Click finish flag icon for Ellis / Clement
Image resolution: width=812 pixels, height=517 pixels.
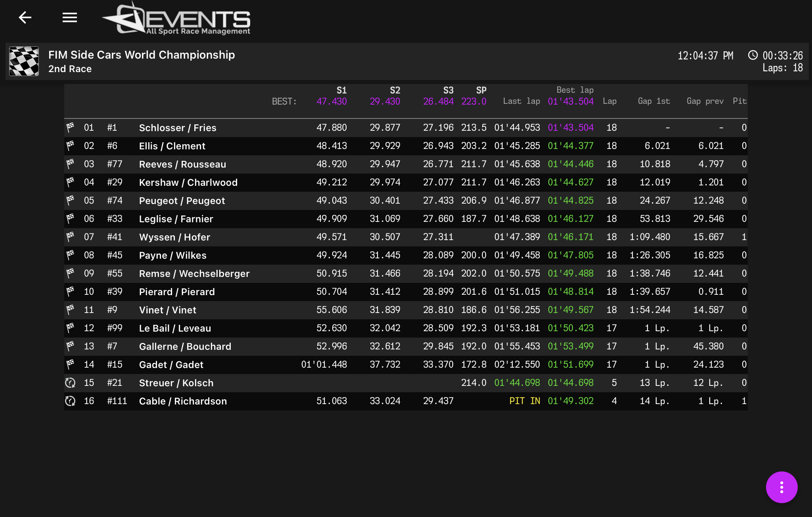click(70, 146)
